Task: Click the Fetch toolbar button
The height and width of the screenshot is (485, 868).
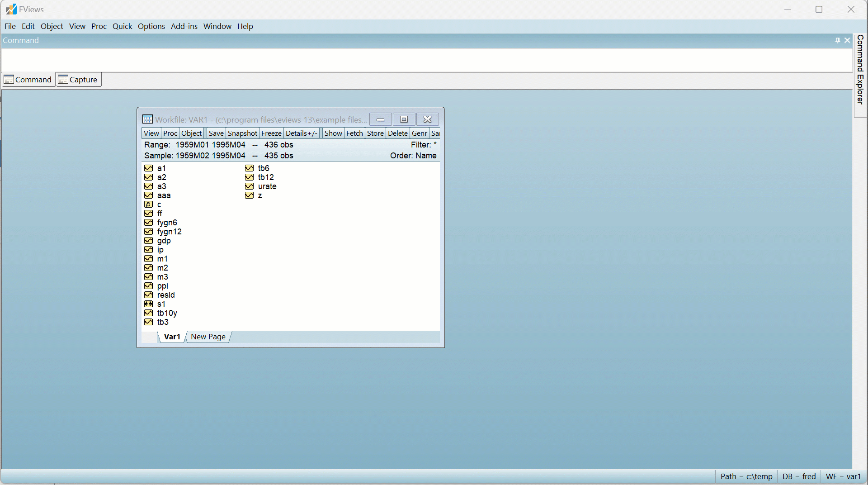Action: [354, 133]
